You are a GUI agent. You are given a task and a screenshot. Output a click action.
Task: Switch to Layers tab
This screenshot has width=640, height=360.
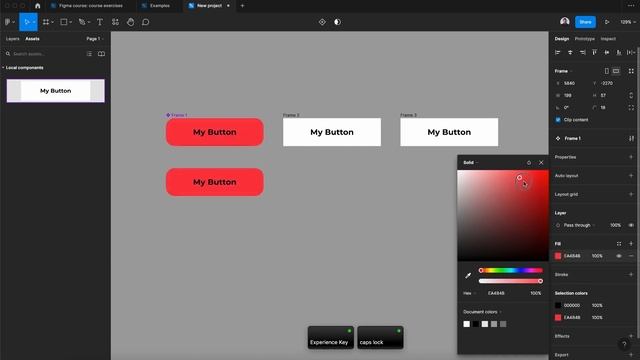[x=13, y=39]
